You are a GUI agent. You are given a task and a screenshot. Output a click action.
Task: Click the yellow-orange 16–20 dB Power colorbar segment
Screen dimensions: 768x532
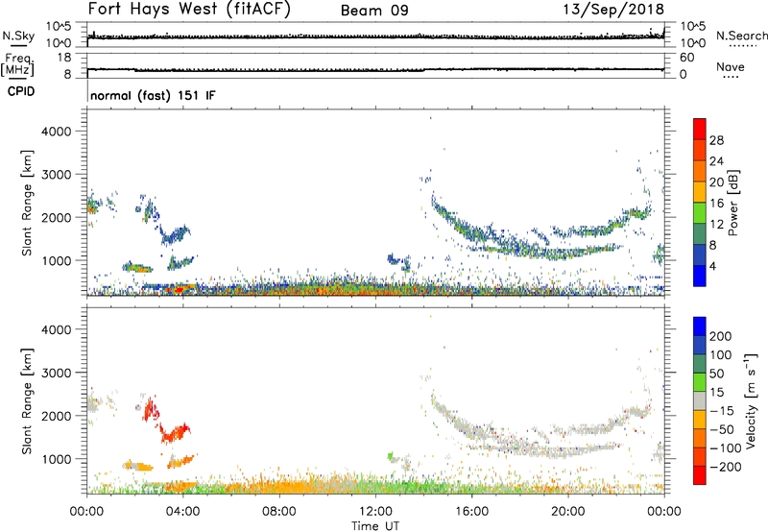700,191
